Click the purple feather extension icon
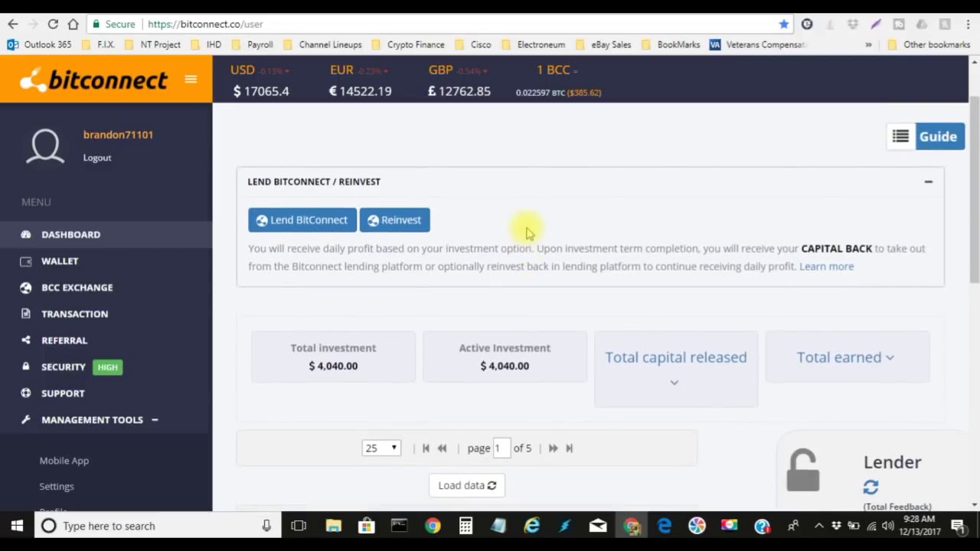This screenshot has height=551, width=980. click(x=876, y=24)
